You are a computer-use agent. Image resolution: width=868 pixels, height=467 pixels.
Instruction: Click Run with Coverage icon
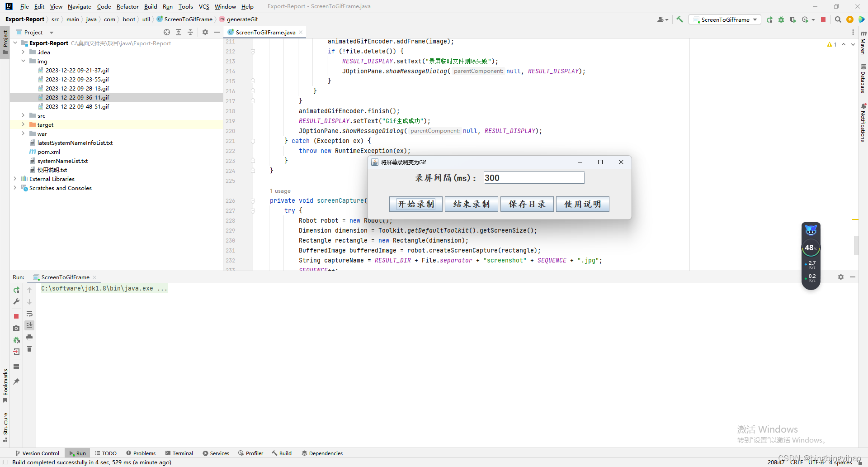click(793, 19)
